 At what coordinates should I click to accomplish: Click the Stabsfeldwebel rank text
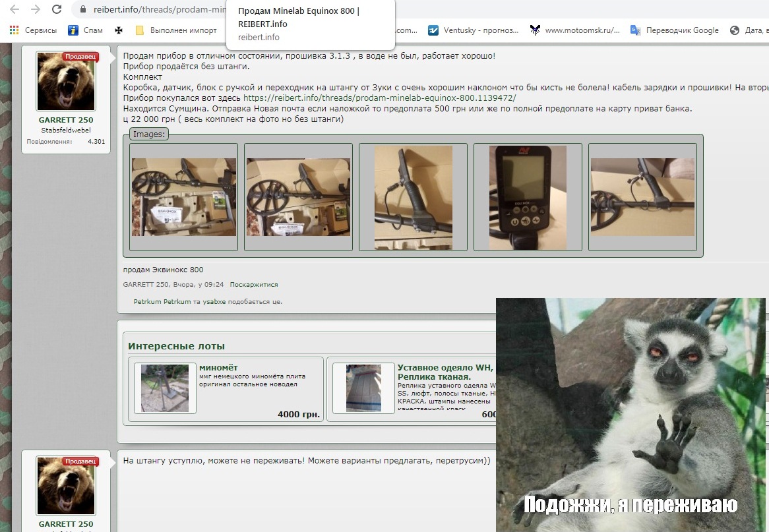coord(66,131)
